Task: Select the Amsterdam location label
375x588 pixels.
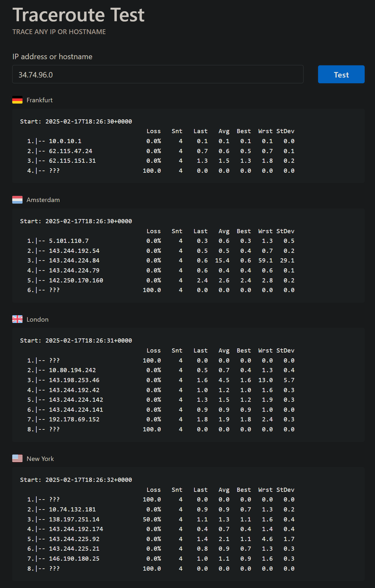Action: click(43, 200)
